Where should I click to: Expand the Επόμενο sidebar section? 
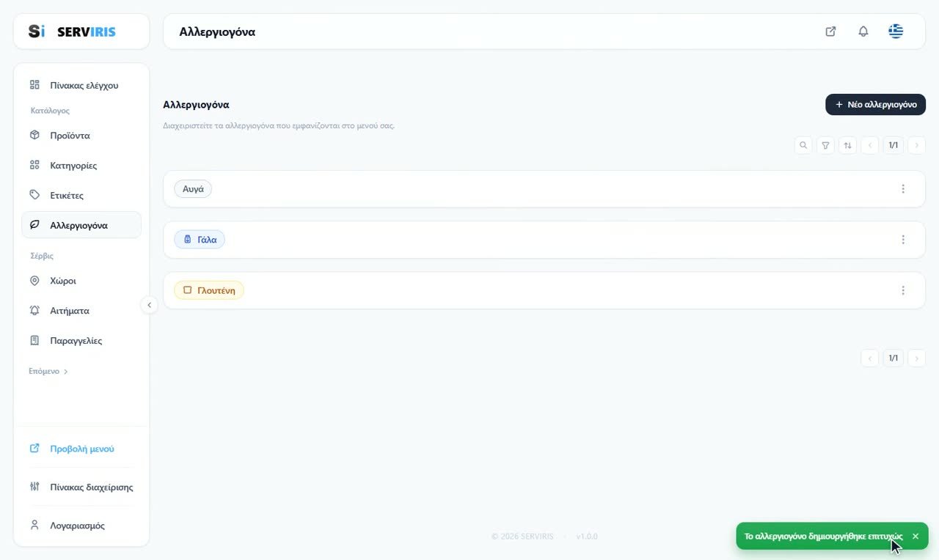(x=48, y=372)
